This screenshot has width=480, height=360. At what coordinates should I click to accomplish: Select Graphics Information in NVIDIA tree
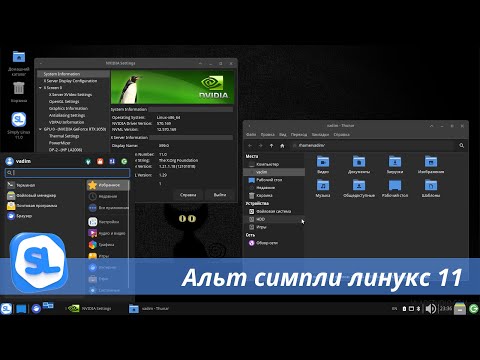pyautogui.click(x=68, y=109)
